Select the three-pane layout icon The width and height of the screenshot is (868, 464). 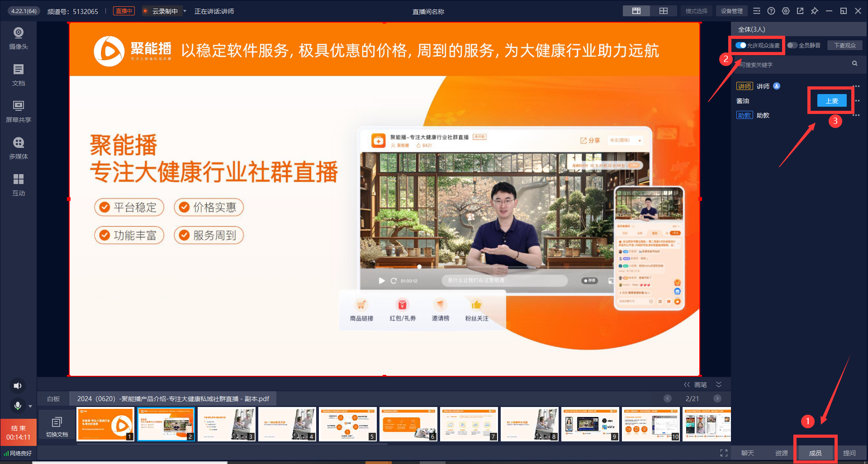tap(636, 11)
